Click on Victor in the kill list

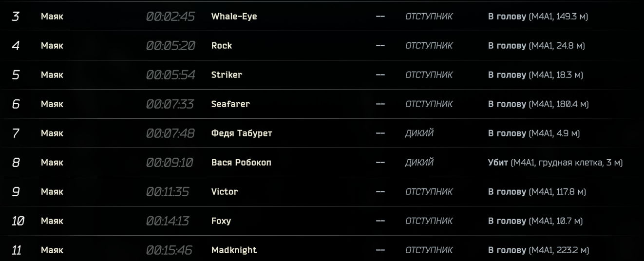click(x=225, y=192)
